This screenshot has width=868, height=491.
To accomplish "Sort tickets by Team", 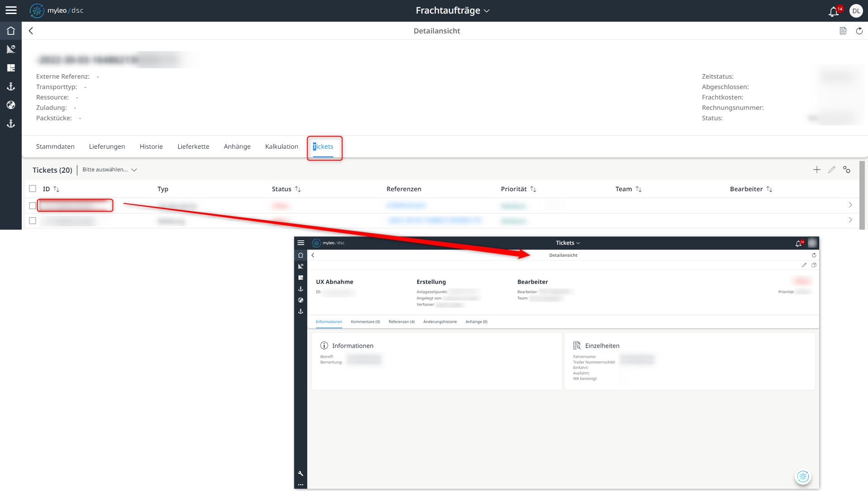I will click(639, 189).
